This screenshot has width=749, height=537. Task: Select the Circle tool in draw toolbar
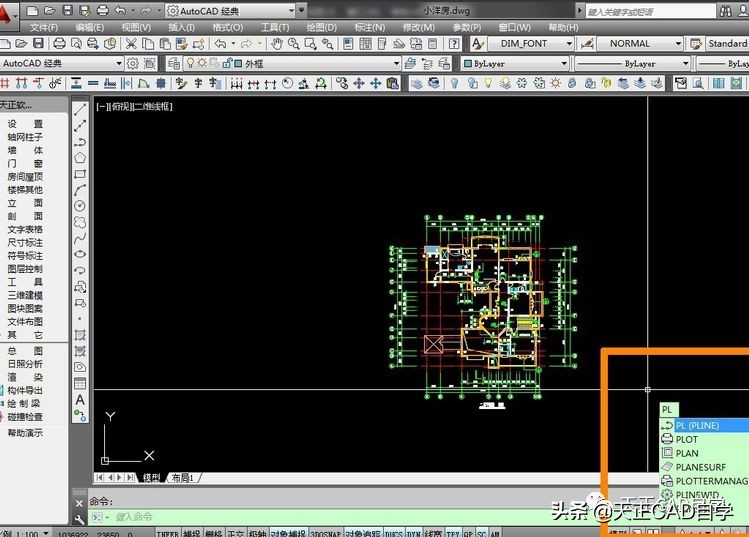pos(80,206)
